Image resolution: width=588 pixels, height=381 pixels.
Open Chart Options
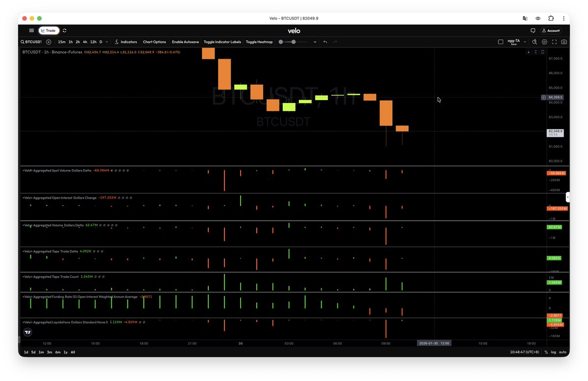154,42
